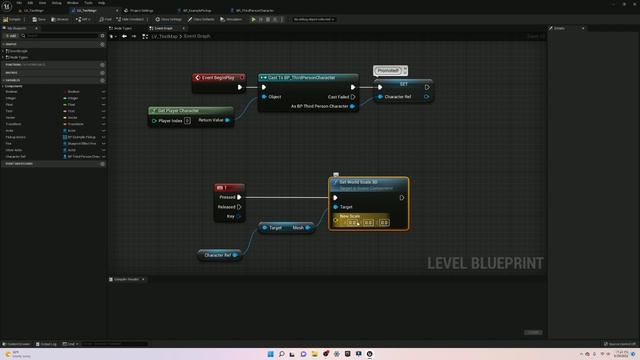Expand the Components category
The image size is (640, 360).
click(4, 86)
